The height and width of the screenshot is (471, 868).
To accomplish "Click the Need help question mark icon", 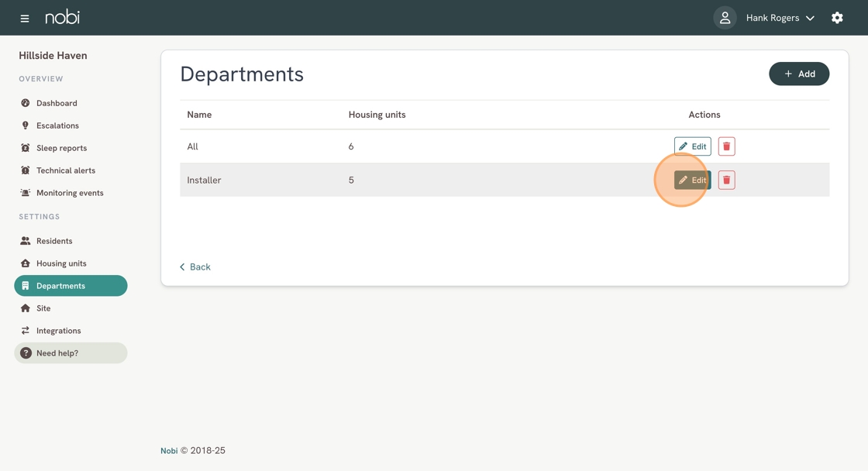I will 26,353.
